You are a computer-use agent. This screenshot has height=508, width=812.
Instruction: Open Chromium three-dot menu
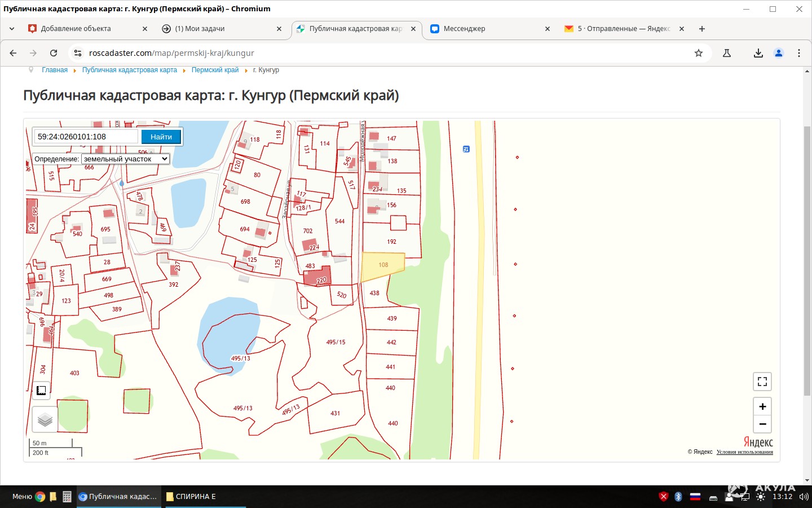798,53
